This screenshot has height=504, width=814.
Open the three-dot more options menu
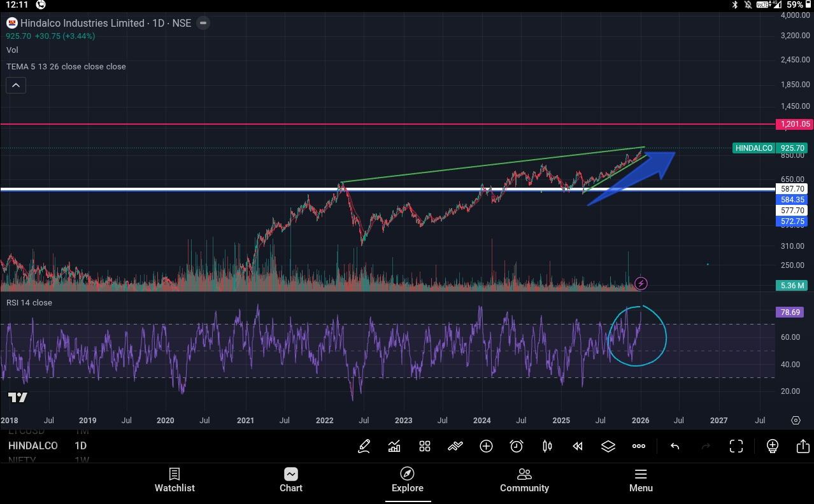[639, 446]
